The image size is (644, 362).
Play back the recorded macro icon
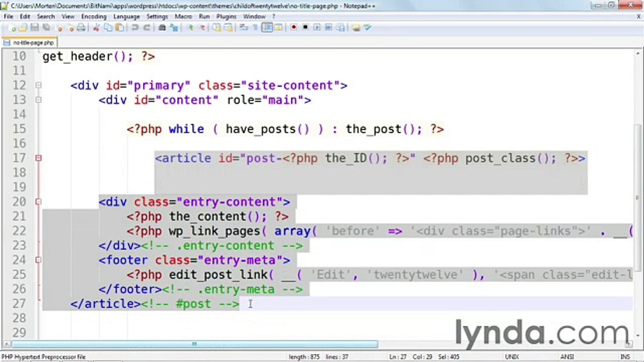click(316, 28)
